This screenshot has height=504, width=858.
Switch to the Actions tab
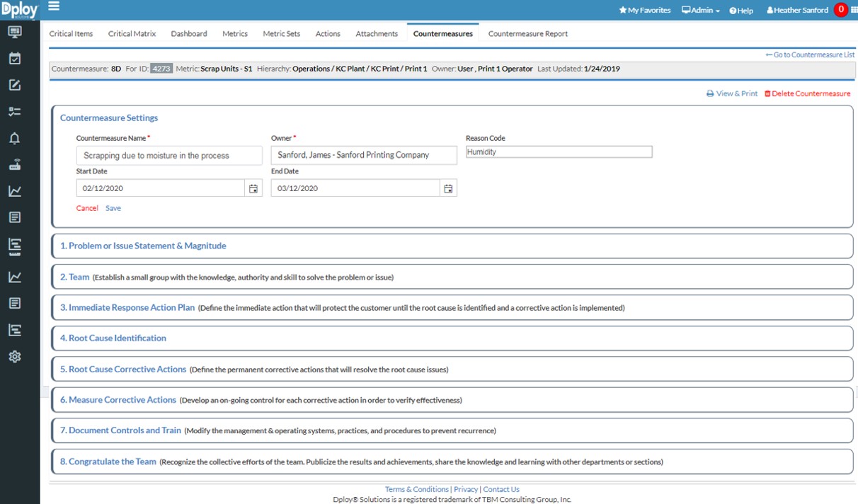[x=328, y=34]
